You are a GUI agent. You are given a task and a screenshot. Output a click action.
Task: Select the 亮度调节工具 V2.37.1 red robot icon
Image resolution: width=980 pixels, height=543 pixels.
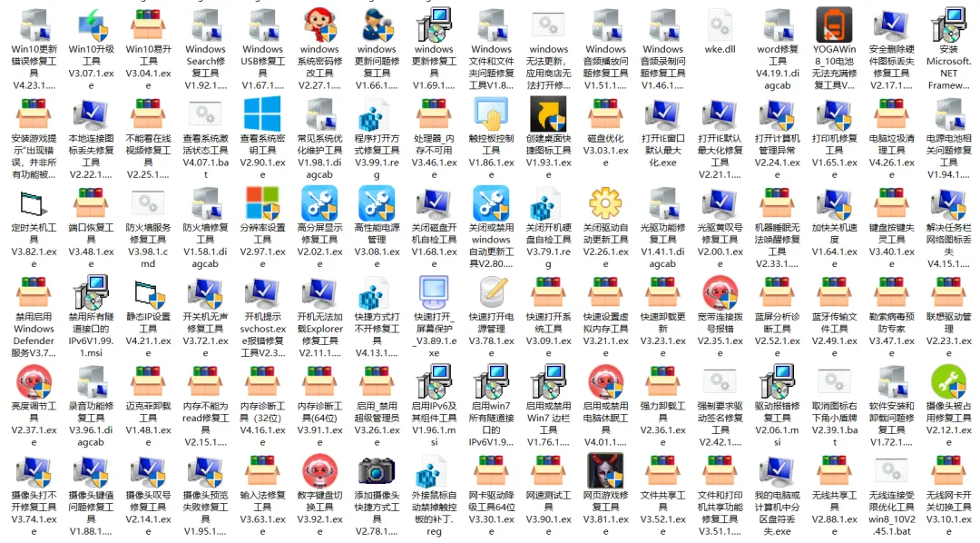click(x=34, y=382)
